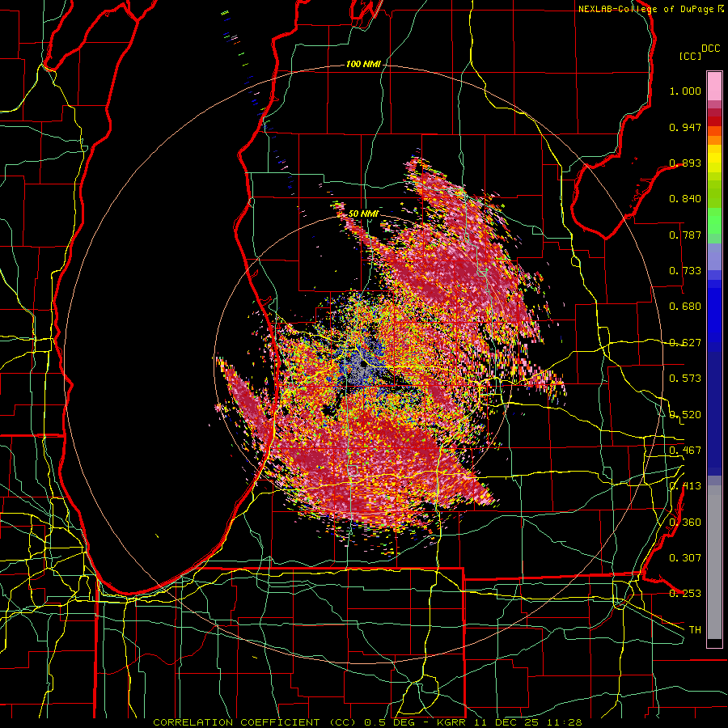Click the DCC label above the color bar
The image size is (728, 728).
(710, 49)
